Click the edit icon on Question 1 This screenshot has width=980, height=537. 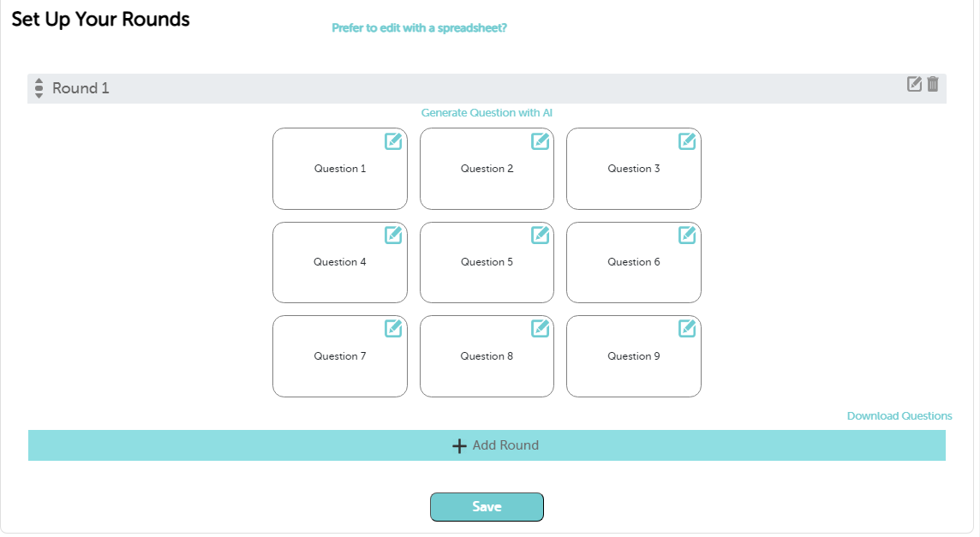[393, 141]
